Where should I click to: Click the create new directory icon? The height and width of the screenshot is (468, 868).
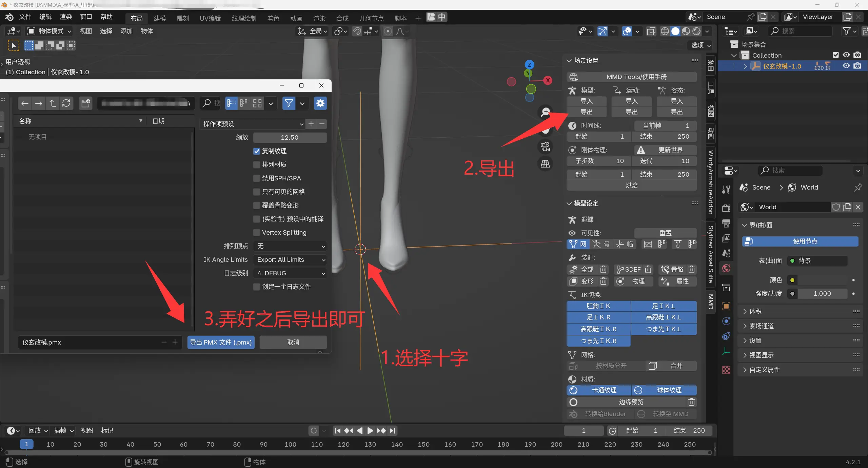[x=85, y=103]
